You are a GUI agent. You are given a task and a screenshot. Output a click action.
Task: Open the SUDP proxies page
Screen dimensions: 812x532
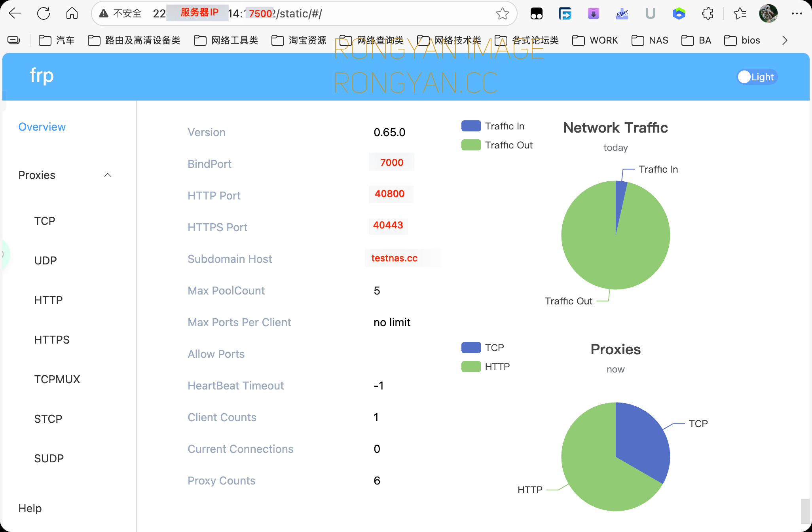pos(49,458)
